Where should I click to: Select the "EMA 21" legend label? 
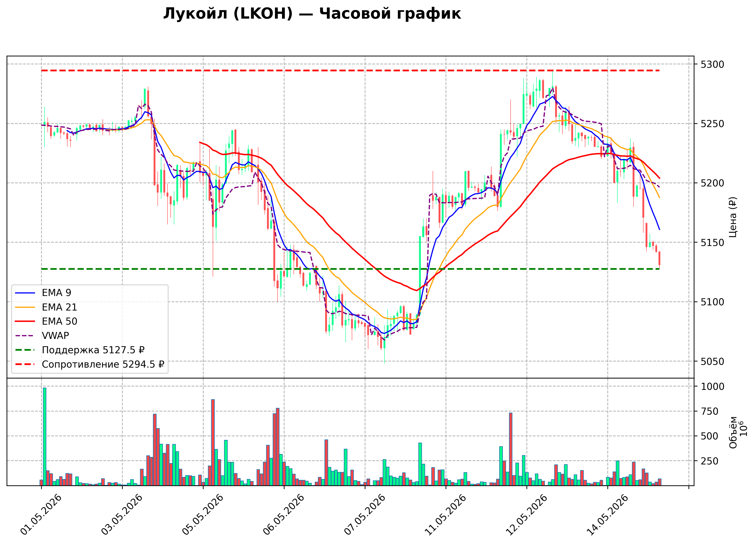(x=59, y=307)
